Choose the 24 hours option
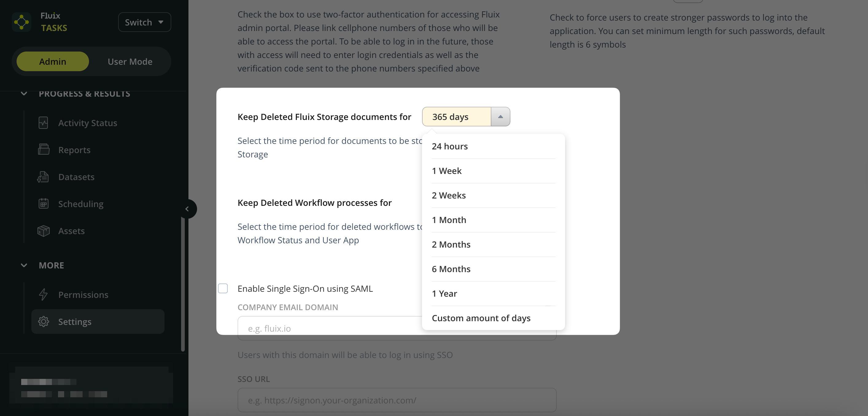This screenshot has height=416, width=868. [450, 146]
